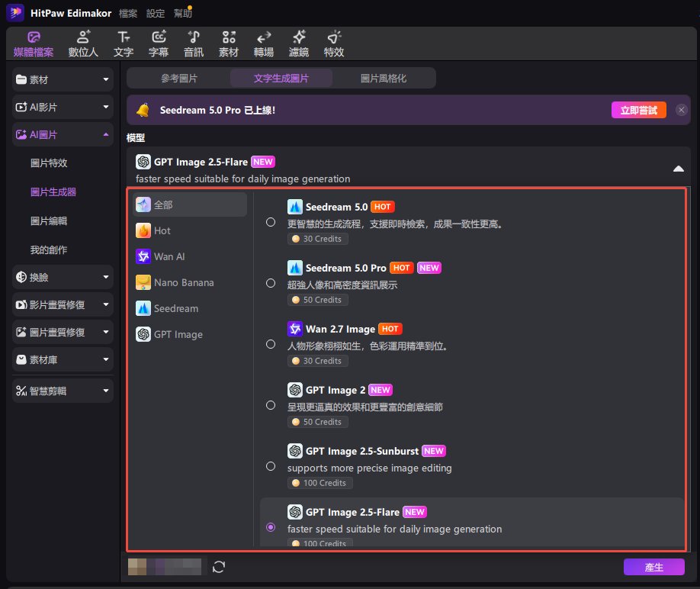
Task: Click the GPT Image 2.5-Sunburst logo icon
Action: [x=294, y=451]
